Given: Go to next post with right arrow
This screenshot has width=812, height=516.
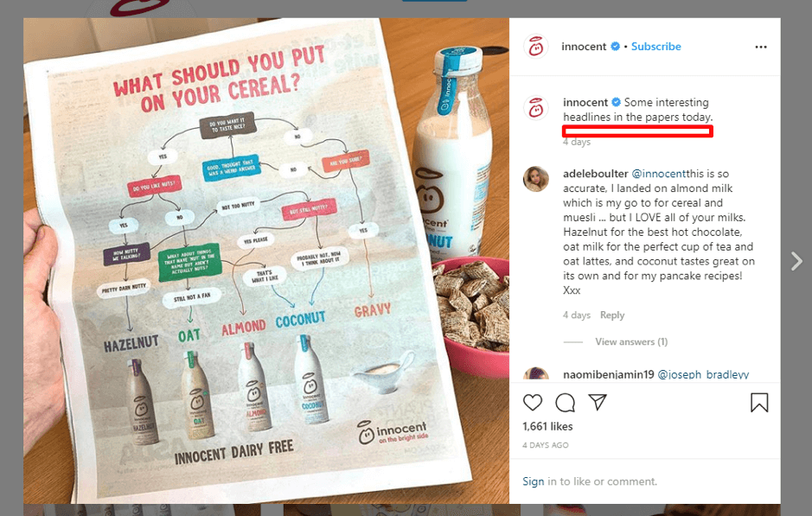Looking at the screenshot, I should (x=796, y=261).
